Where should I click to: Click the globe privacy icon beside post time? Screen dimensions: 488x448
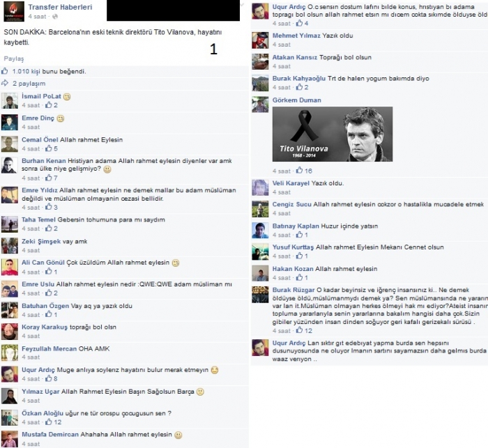point(55,17)
